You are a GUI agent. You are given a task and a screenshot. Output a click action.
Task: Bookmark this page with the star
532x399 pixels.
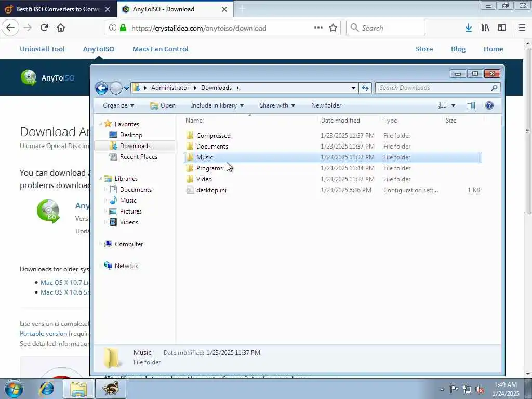pyautogui.click(x=333, y=28)
